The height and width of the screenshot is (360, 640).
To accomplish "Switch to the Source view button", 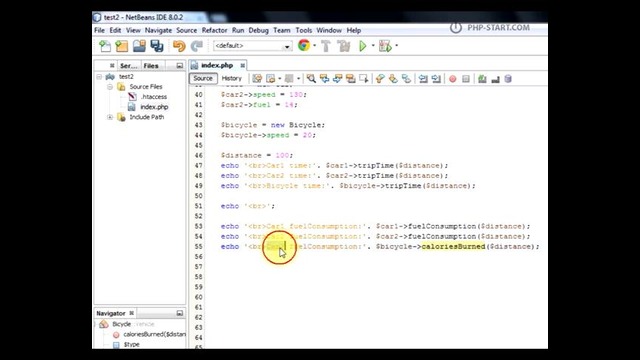I will (x=203, y=78).
